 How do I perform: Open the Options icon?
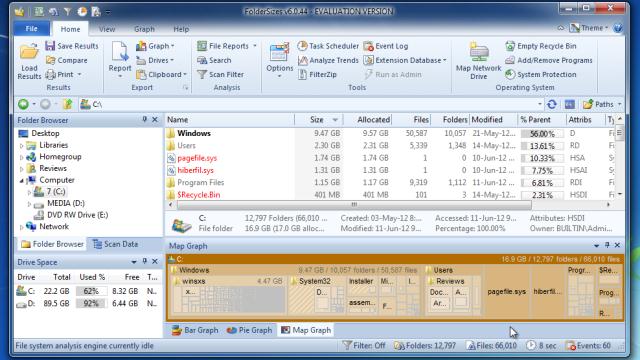coord(280,53)
